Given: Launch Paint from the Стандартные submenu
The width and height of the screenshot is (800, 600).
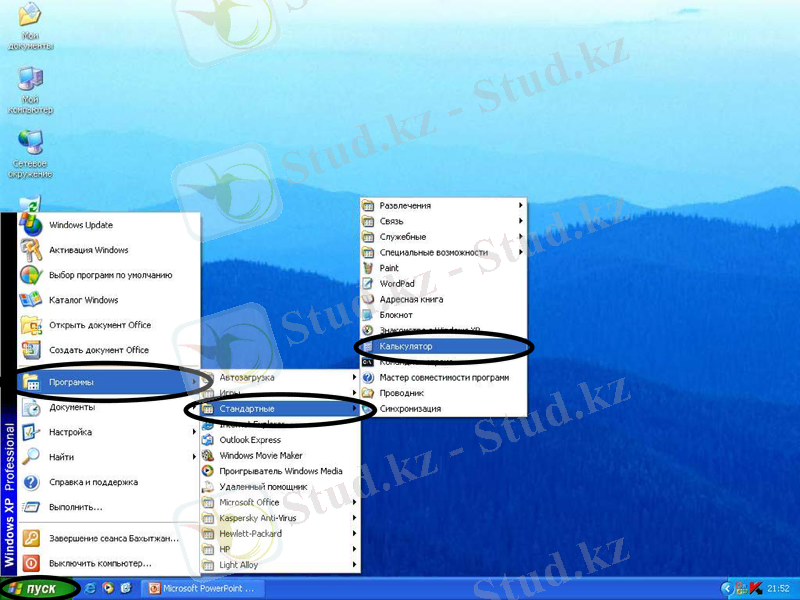Looking at the screenshot, I should [389, 268].
